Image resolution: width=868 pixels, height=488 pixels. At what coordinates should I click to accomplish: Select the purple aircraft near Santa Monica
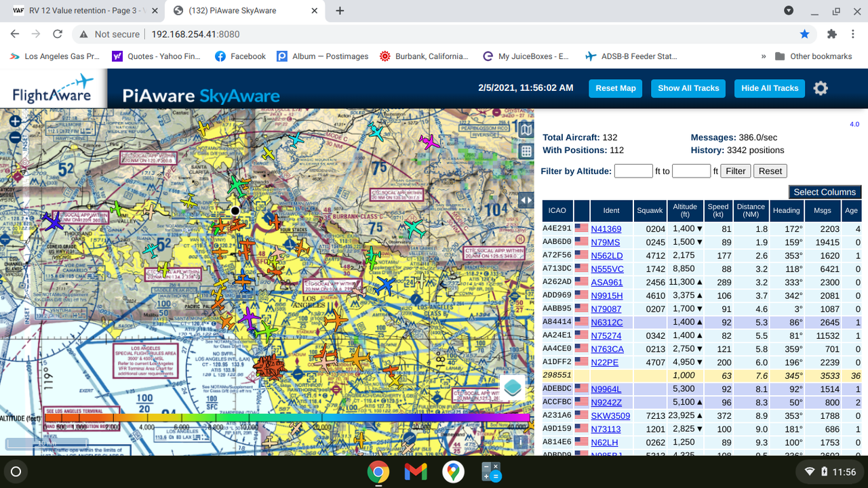tap(249, 317)
